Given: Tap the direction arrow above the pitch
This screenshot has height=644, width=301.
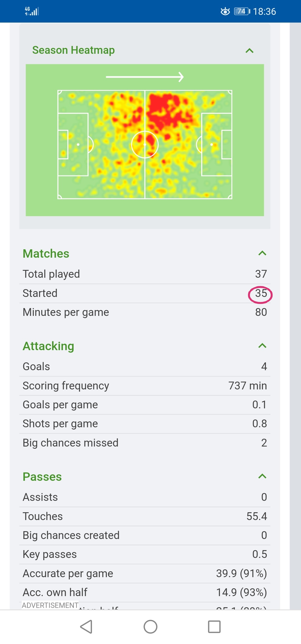Looking at the screenshot, I should pyautogui.click(x=145, y=77).
